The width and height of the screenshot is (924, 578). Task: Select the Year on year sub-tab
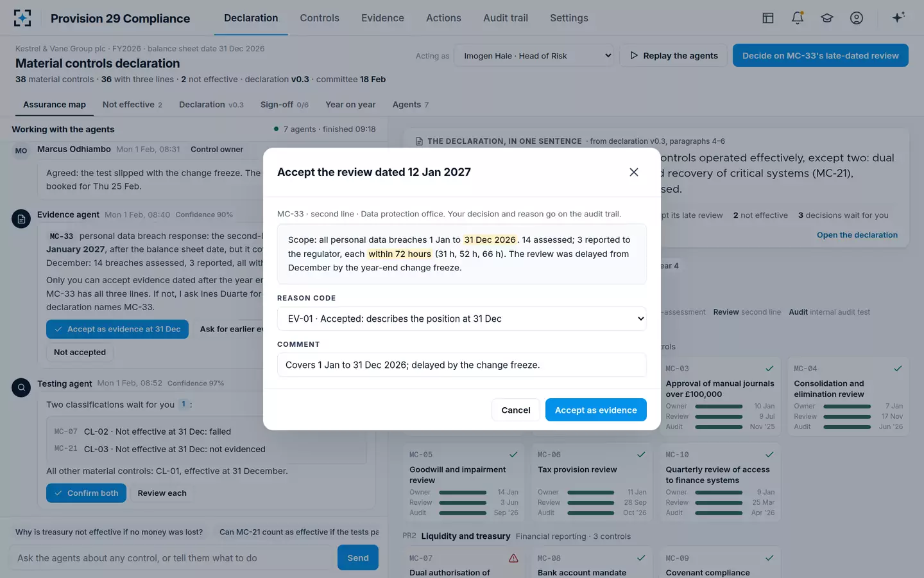pyautogui.click(x=350, y=105)
